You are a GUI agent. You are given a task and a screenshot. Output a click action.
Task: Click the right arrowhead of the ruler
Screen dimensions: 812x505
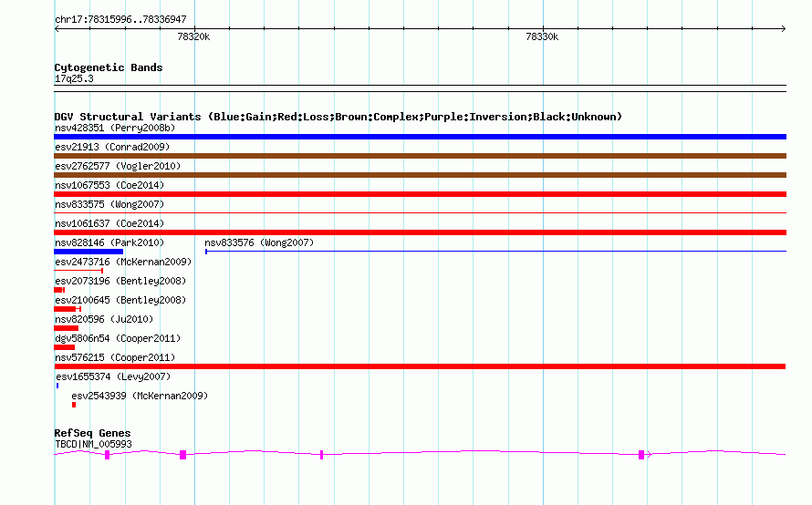point(784,29)
